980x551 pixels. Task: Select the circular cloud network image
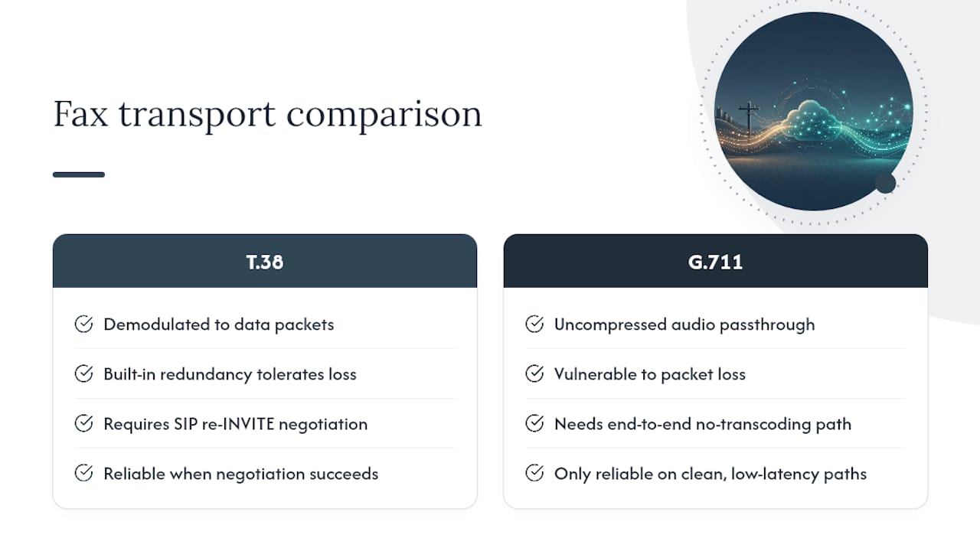(813, 111)
